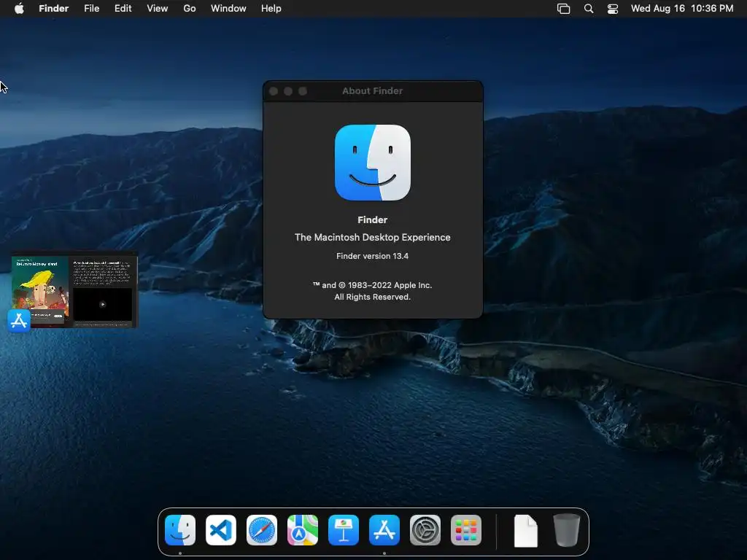Open the Go menu

point(190,9)
